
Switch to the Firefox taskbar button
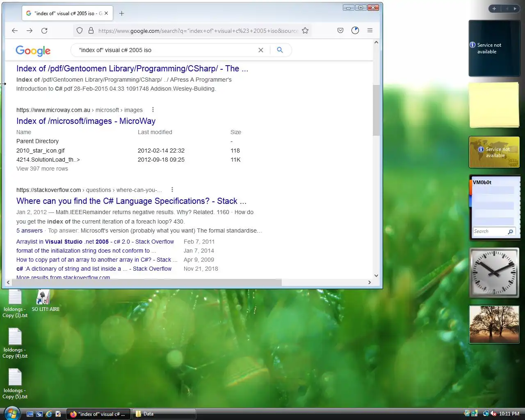click(98, 414)
